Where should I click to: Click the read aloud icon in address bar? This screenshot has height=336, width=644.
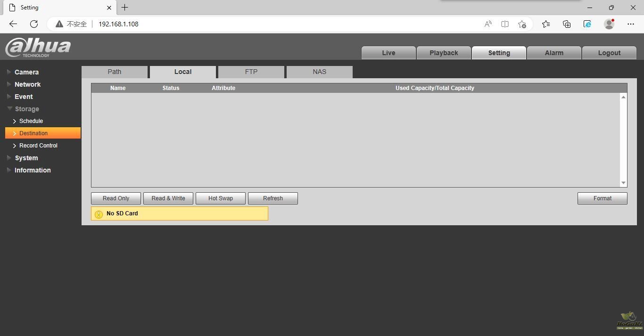(x=488, y=24)
